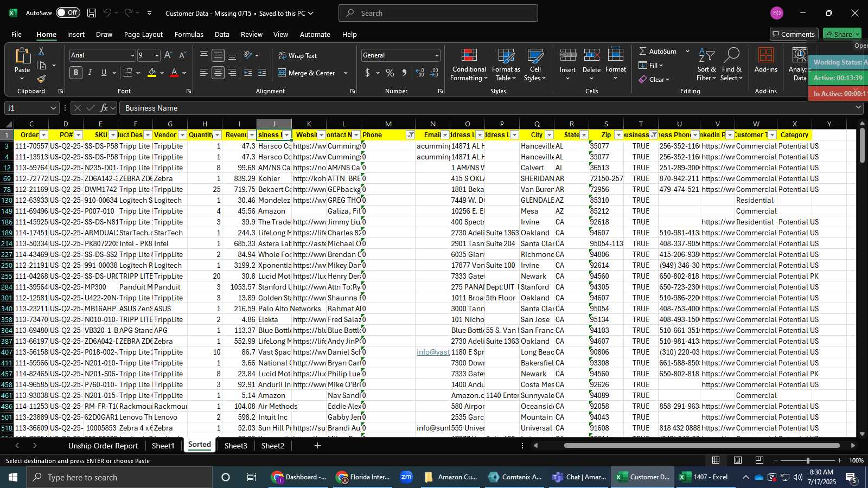Screen dimensions: 868x488
Task: Toggle Center alignment
Action: point(218,73)
